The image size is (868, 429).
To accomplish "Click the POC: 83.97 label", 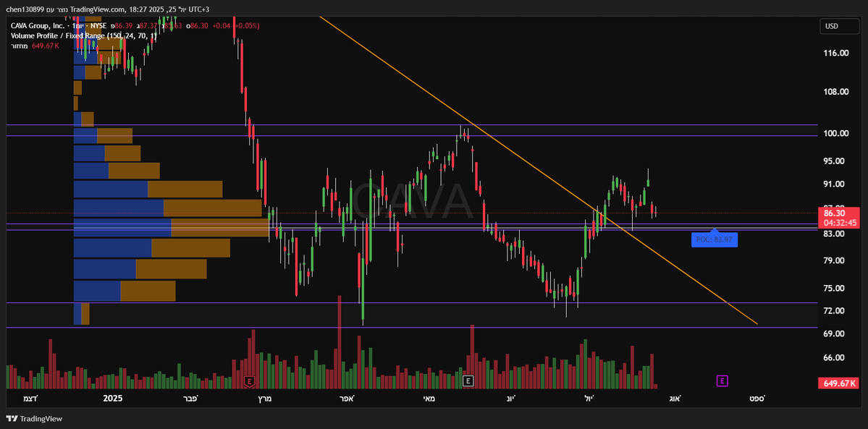I will (714, 239).
